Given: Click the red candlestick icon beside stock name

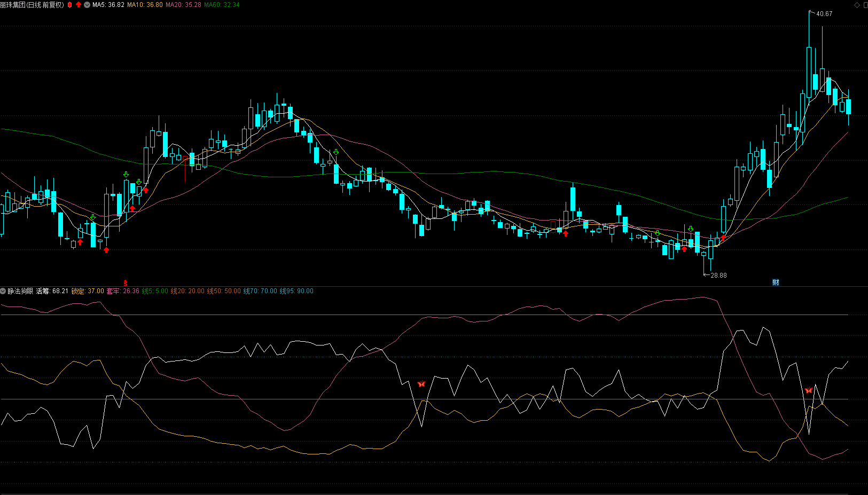Looking at the screenshot, I should point(69,5).
